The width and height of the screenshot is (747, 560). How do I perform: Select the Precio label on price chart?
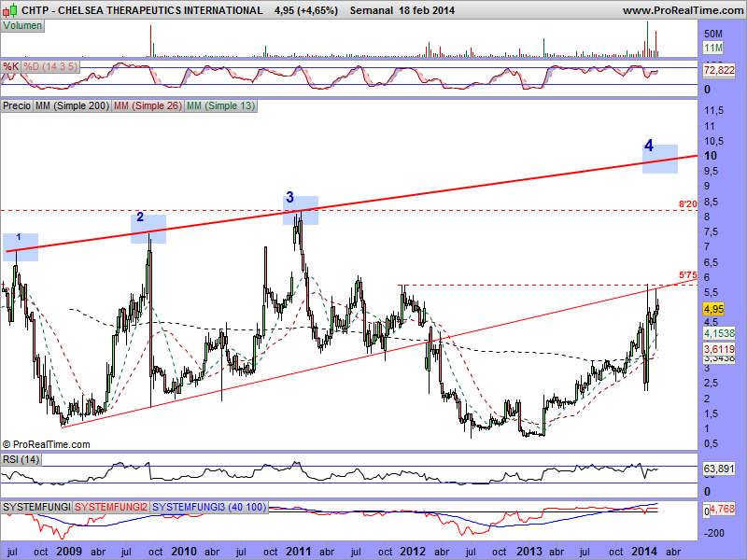(17, 105)
